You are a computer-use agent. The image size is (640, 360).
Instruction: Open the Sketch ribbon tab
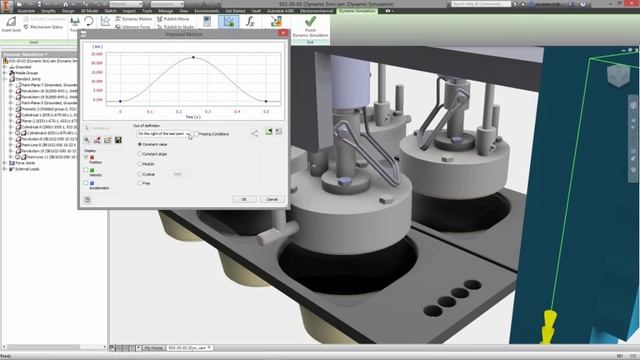(x=110, y=11)
